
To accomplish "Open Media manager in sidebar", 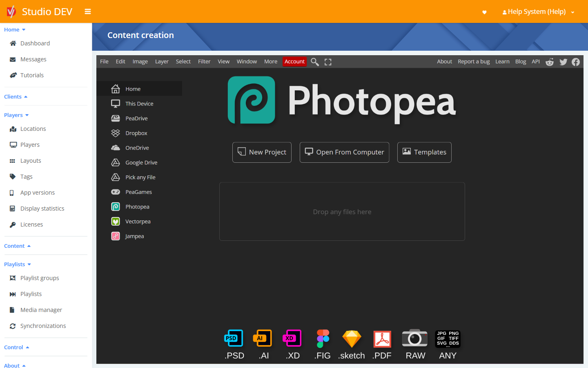I will (x=41, y=310).
